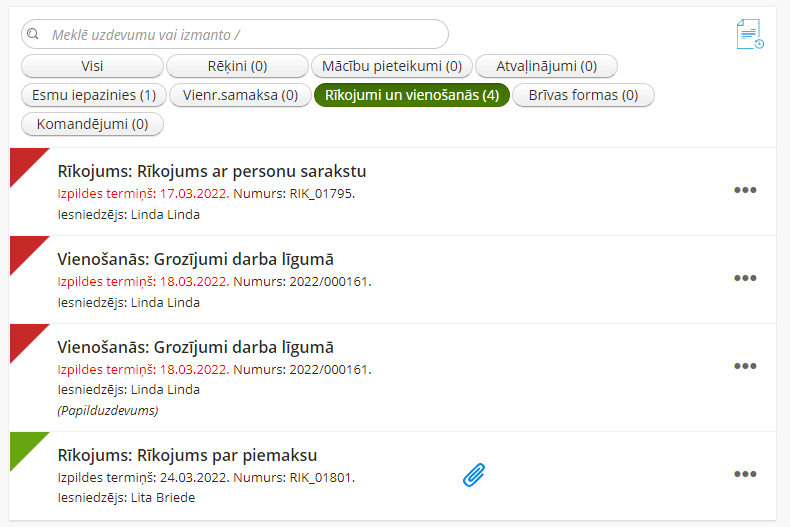
Task: Click the magnifier search icon
Action: click(x=33, y=34)
